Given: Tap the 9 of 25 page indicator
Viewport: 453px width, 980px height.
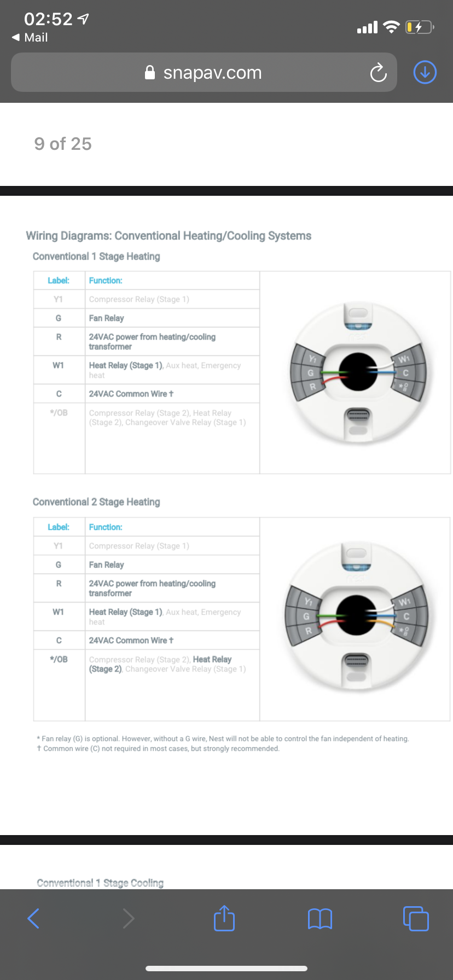Looking at the screenshot, I should (x=63, y=144).
